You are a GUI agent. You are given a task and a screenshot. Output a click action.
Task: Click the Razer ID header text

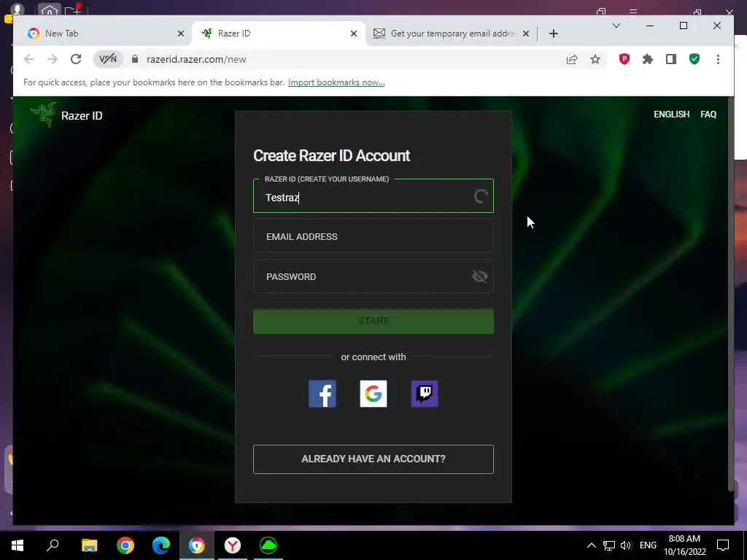tap(82, 116)
